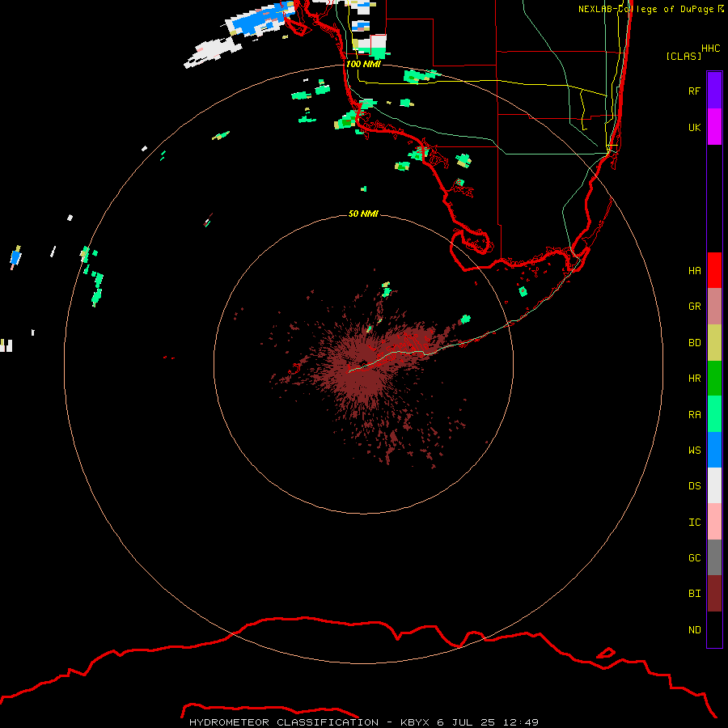Select the dusty pink GR color swatch
Image resolution: width=728 pixels, height=728 pixels.
tap(714, 307)
